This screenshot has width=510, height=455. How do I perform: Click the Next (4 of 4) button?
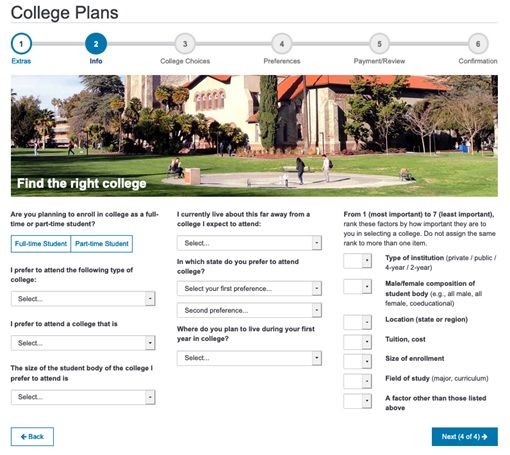click(x=465, y=436)
